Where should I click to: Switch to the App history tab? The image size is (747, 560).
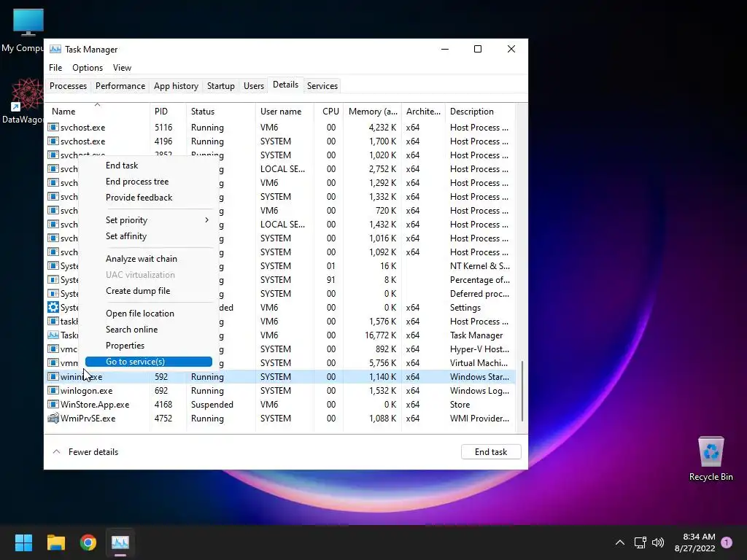click(176, 86)
